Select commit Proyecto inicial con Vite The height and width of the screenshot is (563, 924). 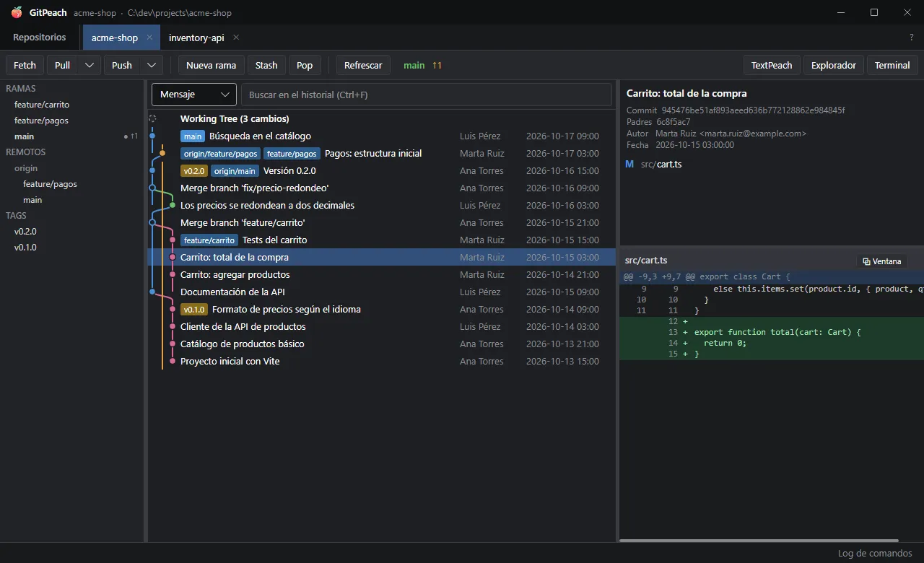(x=381, y=361)
